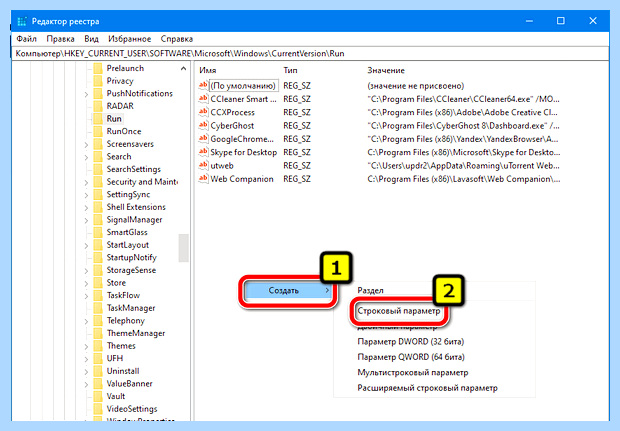
Task: Click the string icon of utweb
Action: [203, 165]
